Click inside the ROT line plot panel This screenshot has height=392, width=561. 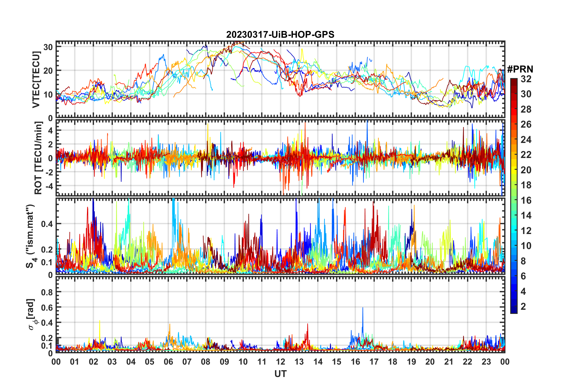pos(280,158)
